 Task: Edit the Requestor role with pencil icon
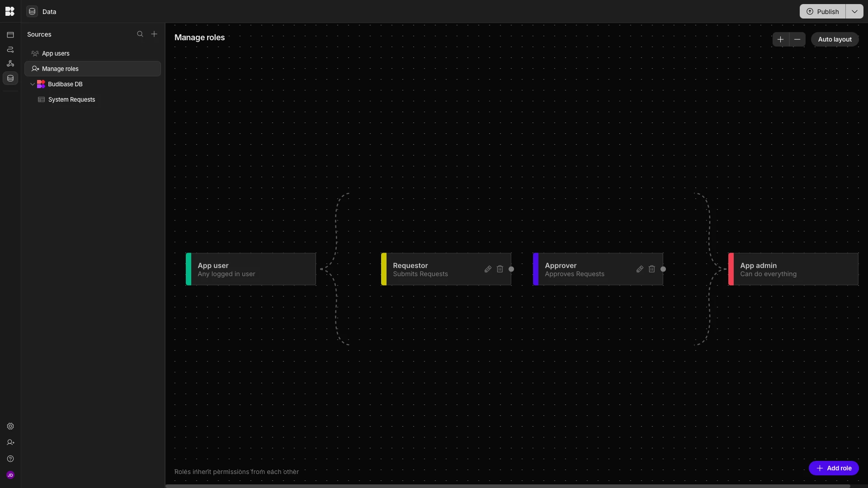click(x=488, y=269)
